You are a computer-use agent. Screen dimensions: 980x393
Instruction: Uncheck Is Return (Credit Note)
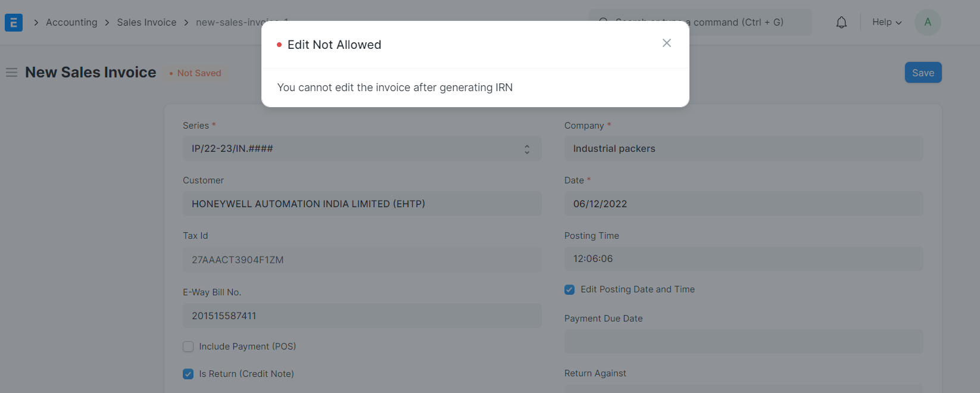click(x=188, y=374)
